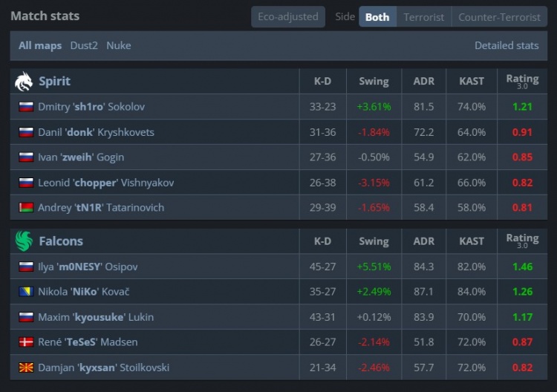
Task: Click the Bosnia flag next to NiKo
Action: coord(26,292)
